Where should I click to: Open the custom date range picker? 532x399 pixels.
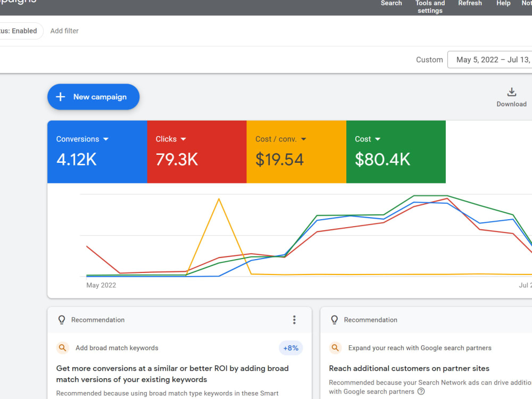tap(489, 60)
